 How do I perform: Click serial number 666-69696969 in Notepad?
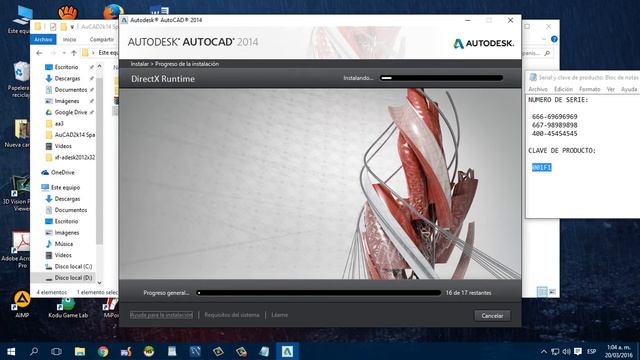coord(555,117)
